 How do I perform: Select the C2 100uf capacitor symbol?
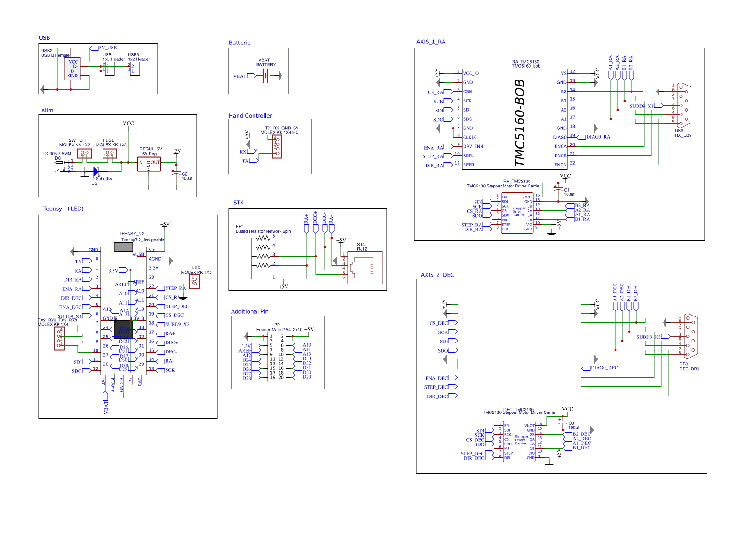[176, 174]
